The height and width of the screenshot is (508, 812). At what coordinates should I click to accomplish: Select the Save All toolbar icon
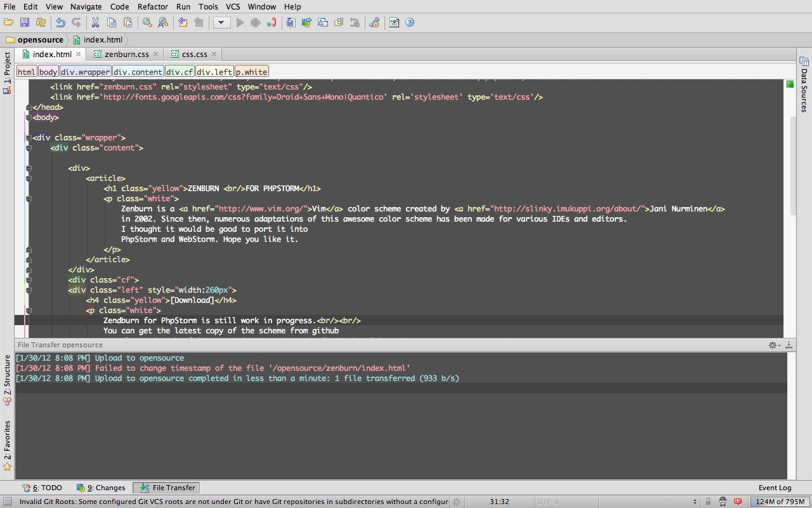pos(24,22)
